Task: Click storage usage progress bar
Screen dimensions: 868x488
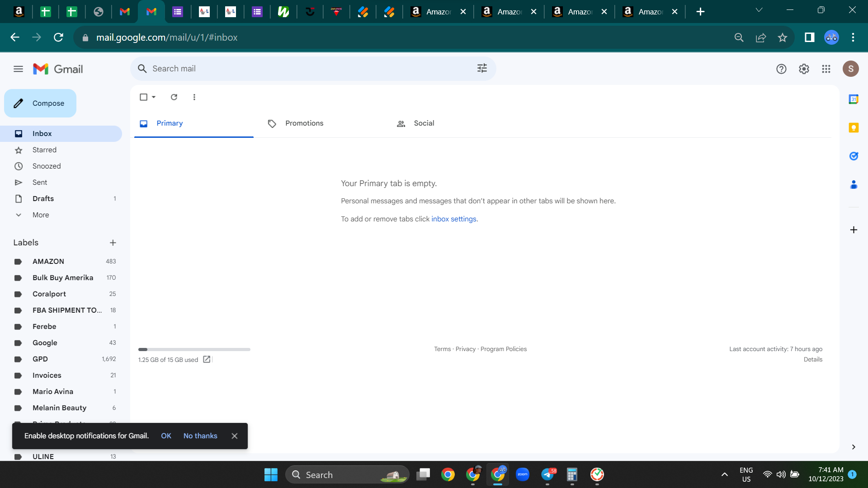Action: pos(194,349)
